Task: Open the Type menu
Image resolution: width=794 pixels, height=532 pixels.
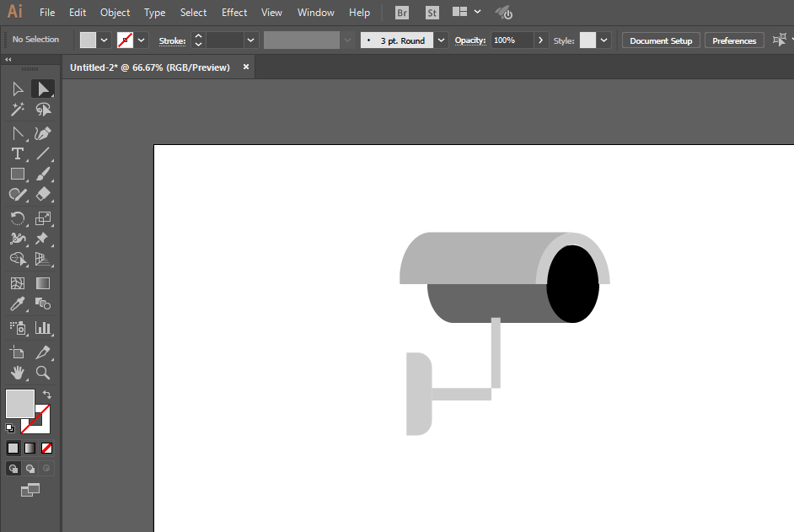Action: 154,12
